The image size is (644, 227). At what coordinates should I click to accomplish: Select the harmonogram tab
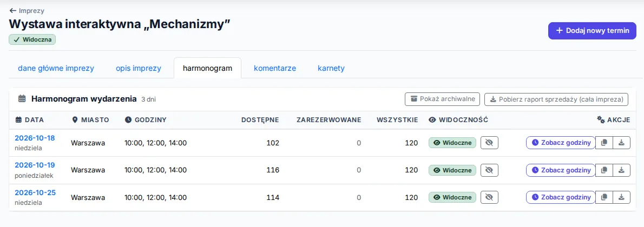click(207, 68)
